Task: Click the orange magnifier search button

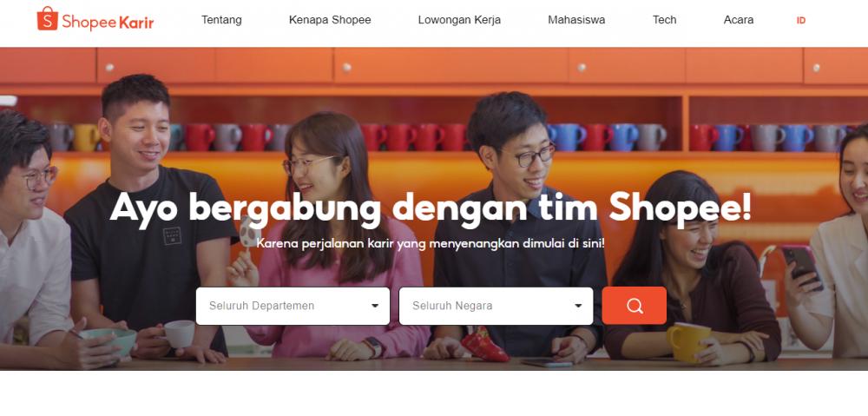Action: tap(635, 305)
